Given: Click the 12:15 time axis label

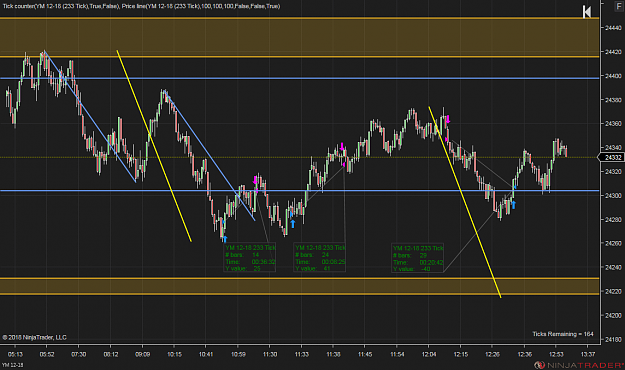Looking at the screenshot, I should point(460,354).
